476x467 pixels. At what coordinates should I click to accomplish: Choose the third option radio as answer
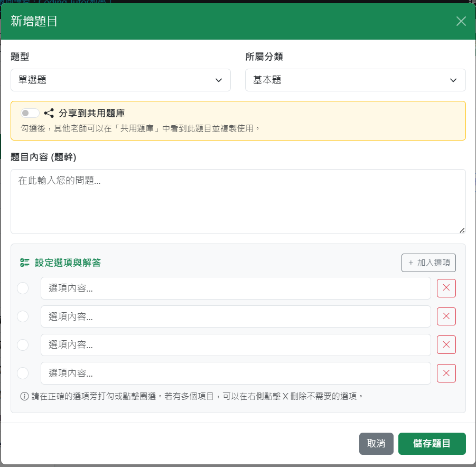pos(23,345)
